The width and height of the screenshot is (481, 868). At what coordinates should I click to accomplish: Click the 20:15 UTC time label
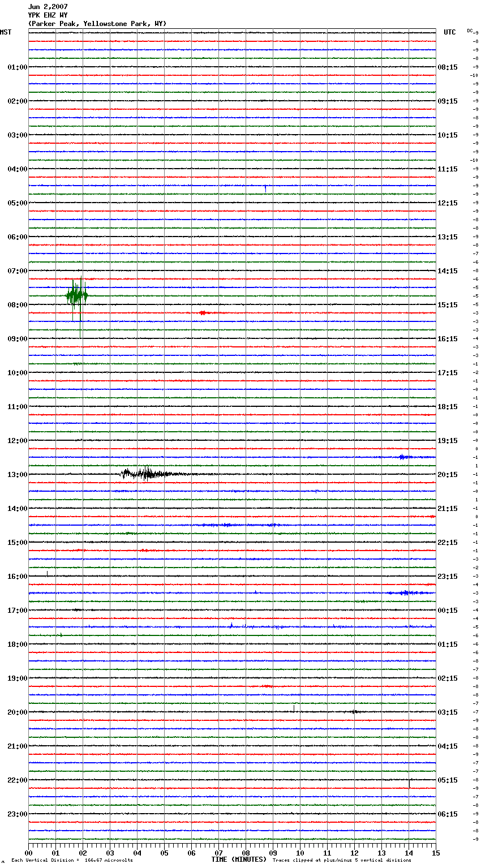pyautogui.click(x=448, y=475)
